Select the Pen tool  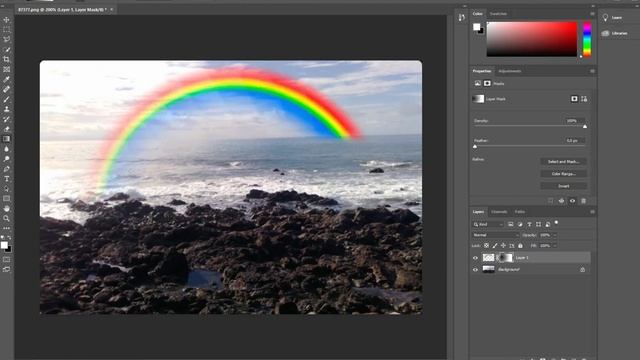7,169
